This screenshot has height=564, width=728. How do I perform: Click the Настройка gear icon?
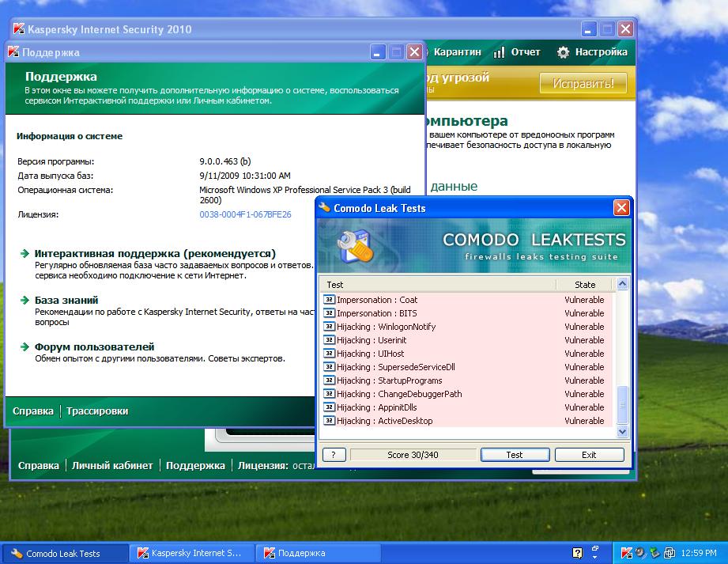563,52
